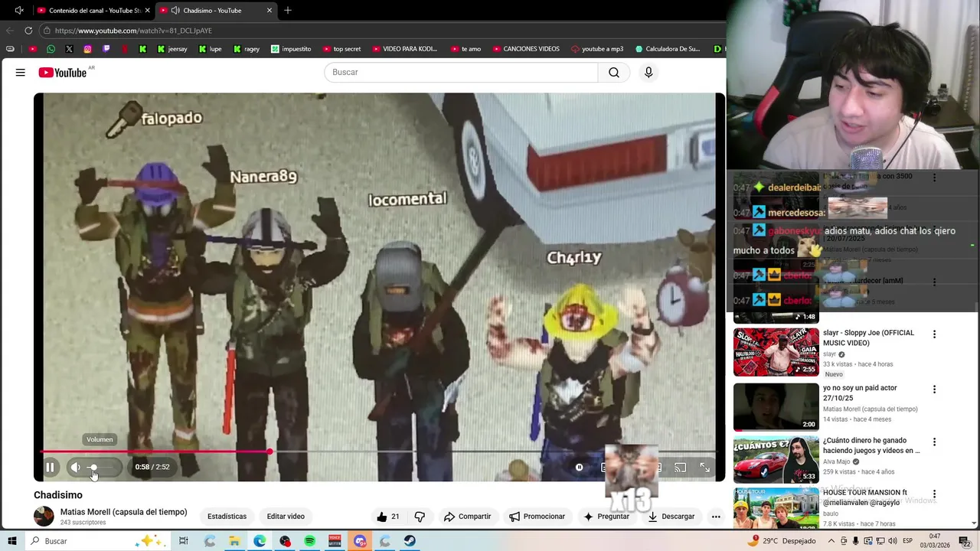Image resolution: width=980 pixels, height=551 pixels.
Task: Click the Descargar download button
Action: click(671, 517)
